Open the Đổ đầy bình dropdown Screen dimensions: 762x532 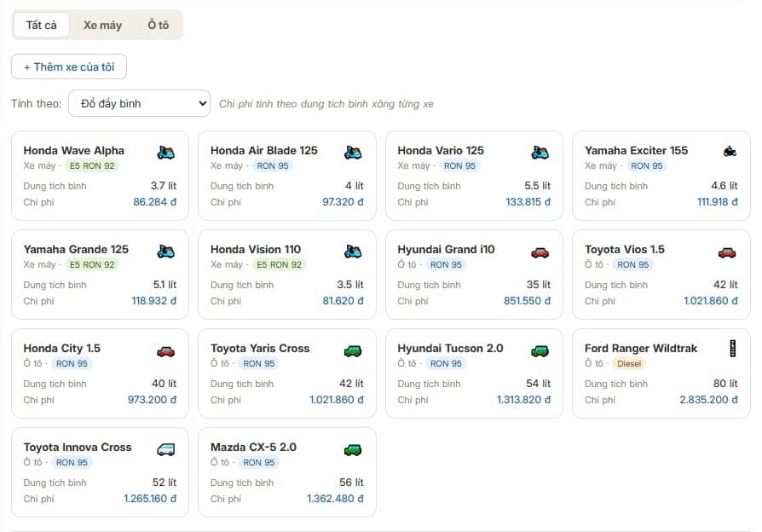pos(140,103)
